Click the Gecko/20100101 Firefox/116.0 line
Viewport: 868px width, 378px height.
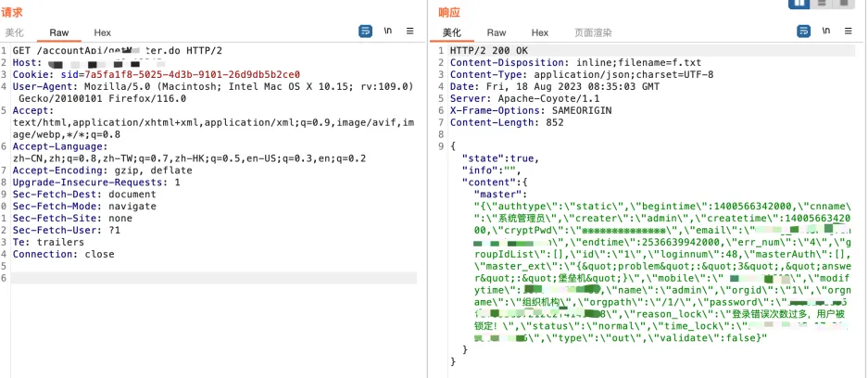(103, 99)
